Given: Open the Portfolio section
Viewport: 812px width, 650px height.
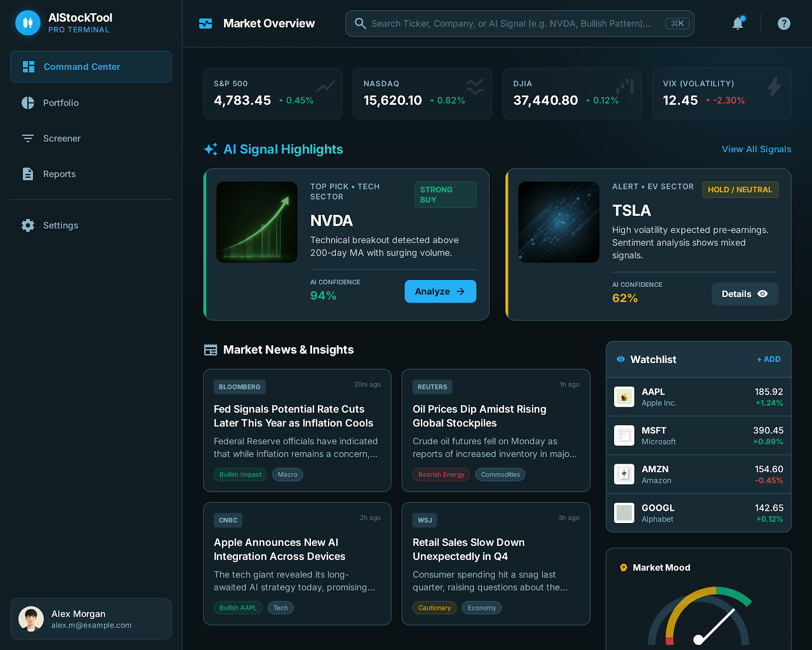Looking at the screenshot, I should (x=61, y=103).
